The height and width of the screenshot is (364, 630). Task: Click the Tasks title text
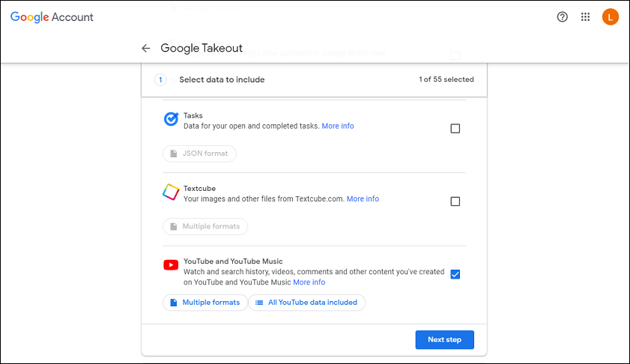tap(193, 115)
